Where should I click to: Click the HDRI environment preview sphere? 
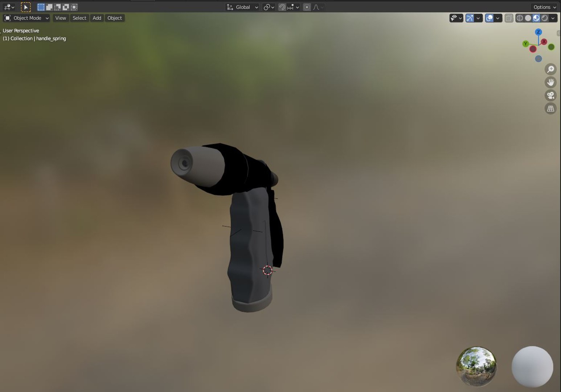click(476, 366)
